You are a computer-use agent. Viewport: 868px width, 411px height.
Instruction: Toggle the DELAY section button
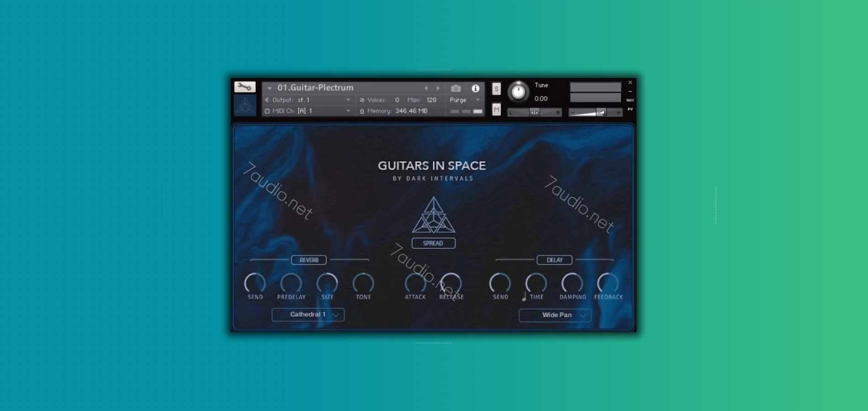click(x=554, y=260)
